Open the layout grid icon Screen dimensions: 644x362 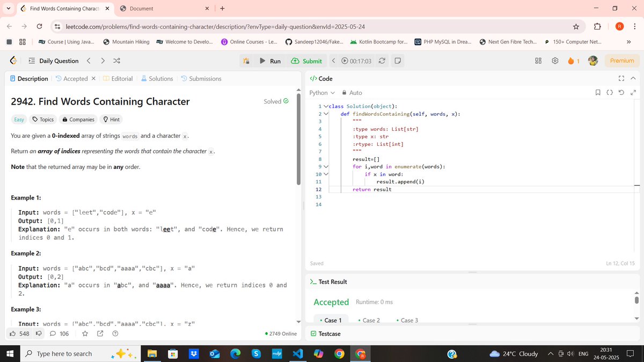[x=538, y=61]
